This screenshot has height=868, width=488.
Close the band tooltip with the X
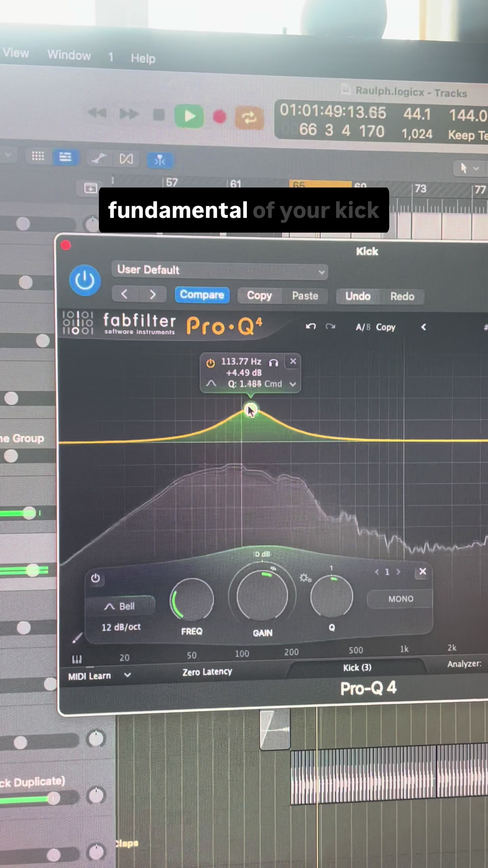(293, 361)
